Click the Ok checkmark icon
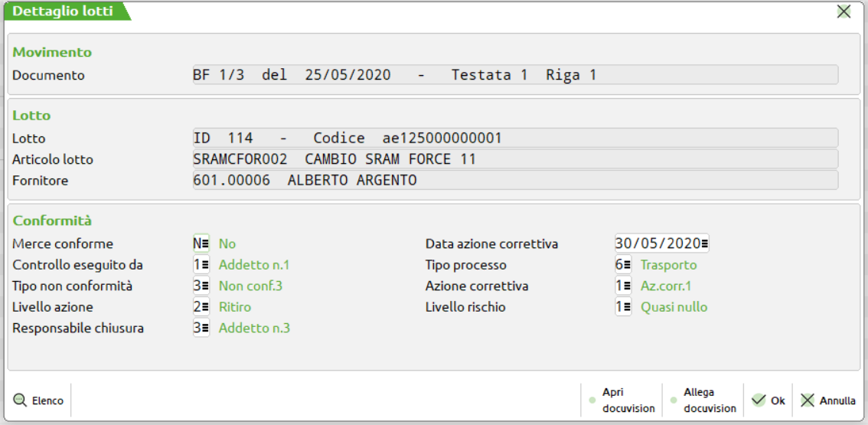Screen dimensions: 868x425 pyautogui.click(x=759, y=400)
